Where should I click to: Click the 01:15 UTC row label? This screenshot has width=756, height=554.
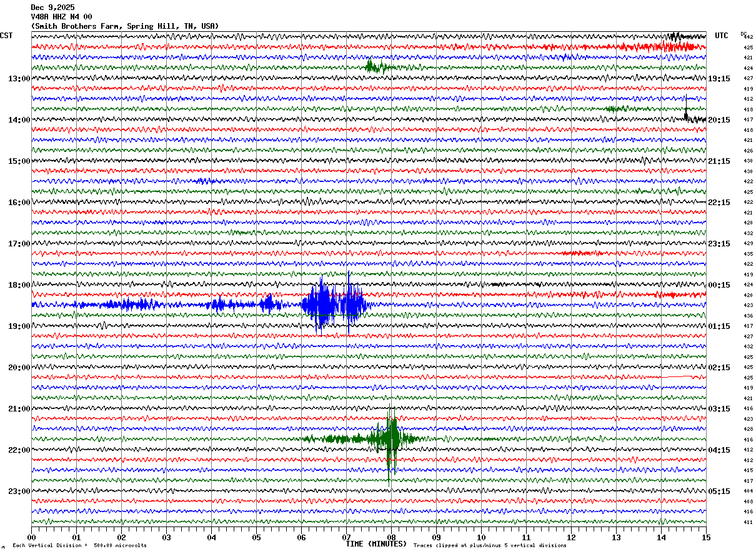coord(719,326)
